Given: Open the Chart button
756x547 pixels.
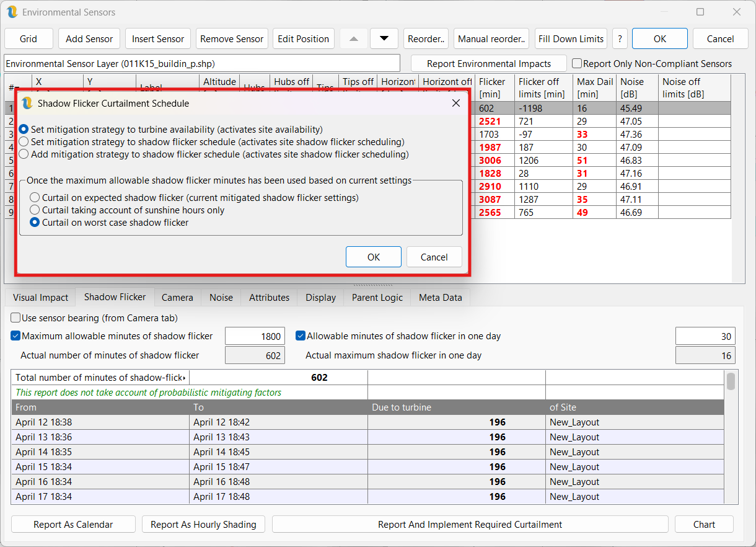Looking at the screenshot, I should point(704,525).
